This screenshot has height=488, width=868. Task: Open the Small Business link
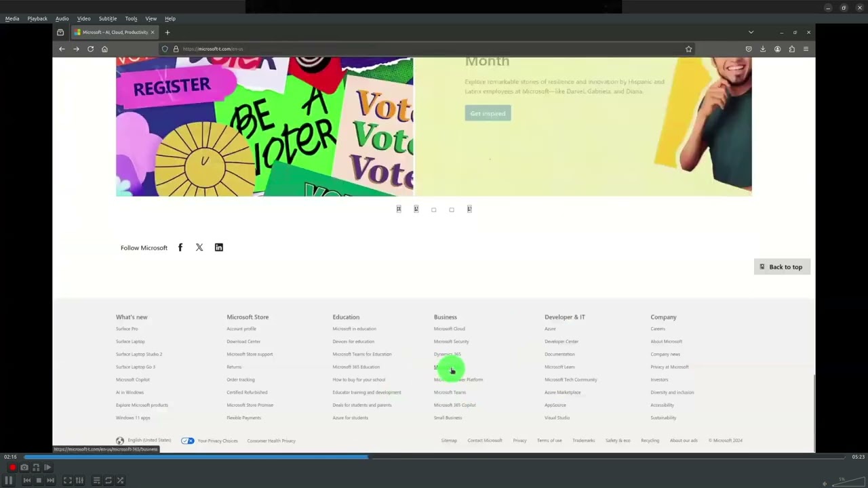click(448, 418)
